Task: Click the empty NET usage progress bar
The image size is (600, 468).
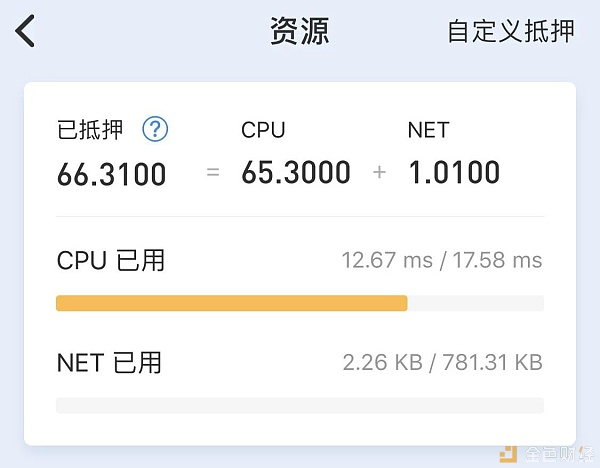Action: (300, 406)
